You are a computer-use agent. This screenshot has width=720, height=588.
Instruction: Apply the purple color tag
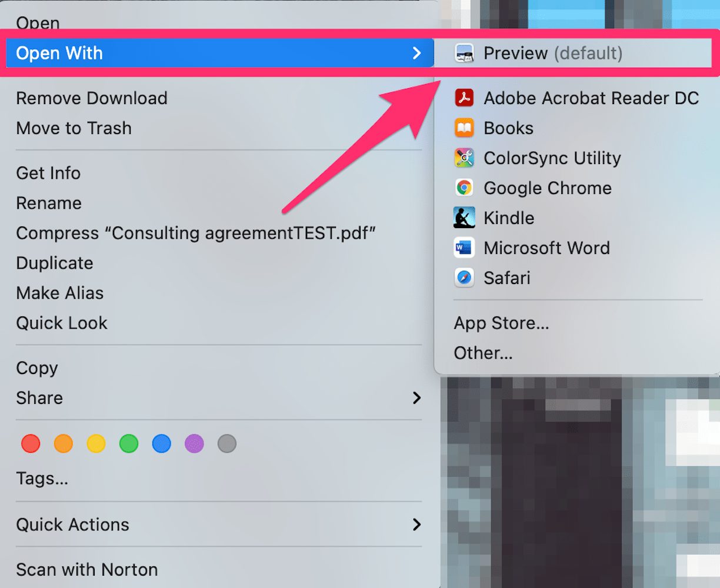click(194, 443)
